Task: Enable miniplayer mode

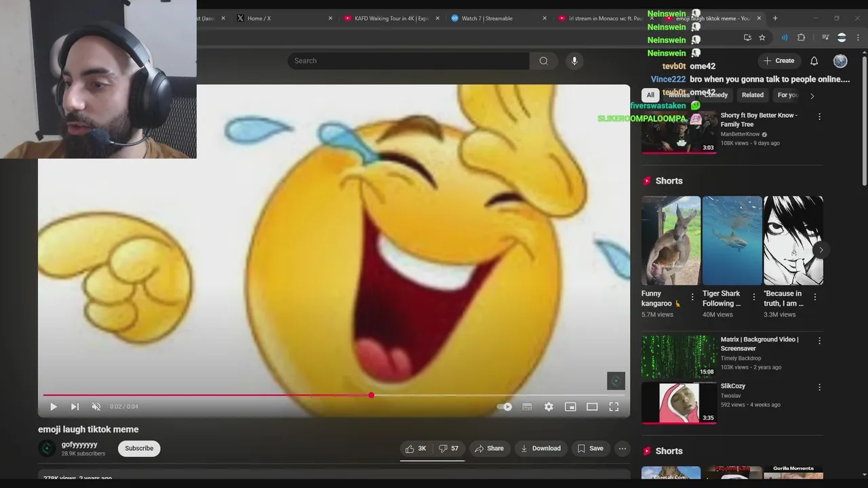Action: [x=570, y=407]
